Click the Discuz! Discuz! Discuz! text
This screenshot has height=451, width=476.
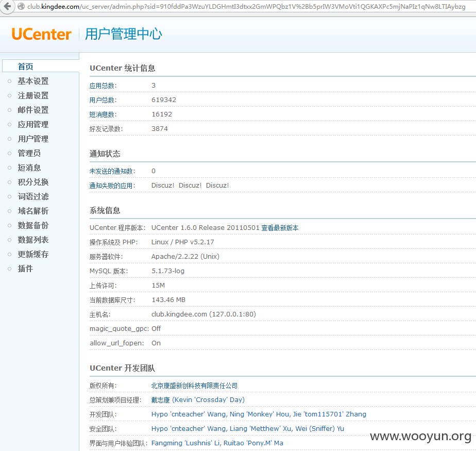pos(190,186)
